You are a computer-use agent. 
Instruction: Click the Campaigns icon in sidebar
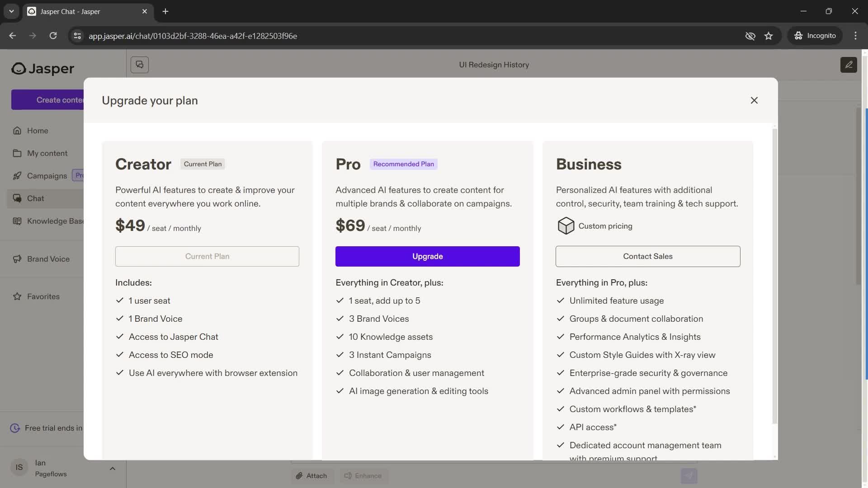pyautogui.click(x=17, y=175)
